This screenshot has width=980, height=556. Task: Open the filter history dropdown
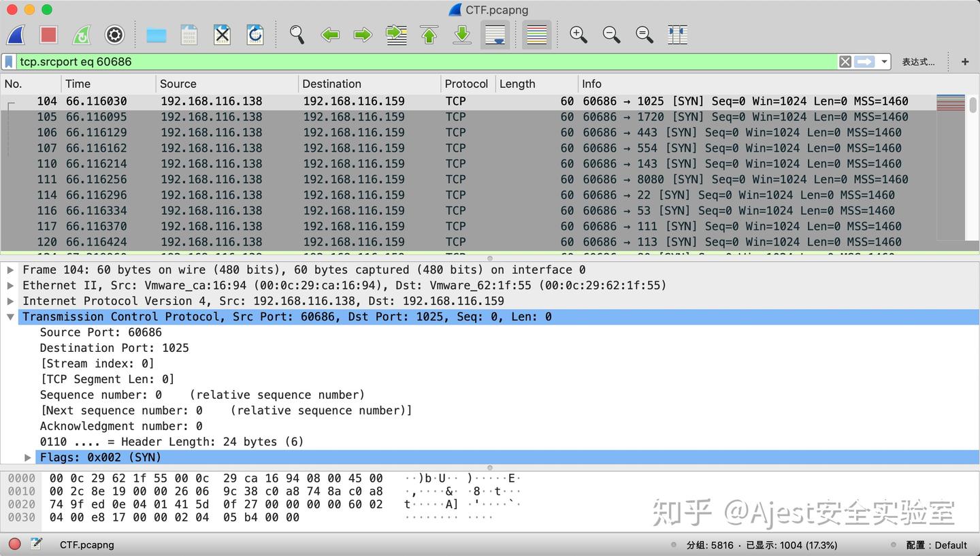click(x=884, y=62)
